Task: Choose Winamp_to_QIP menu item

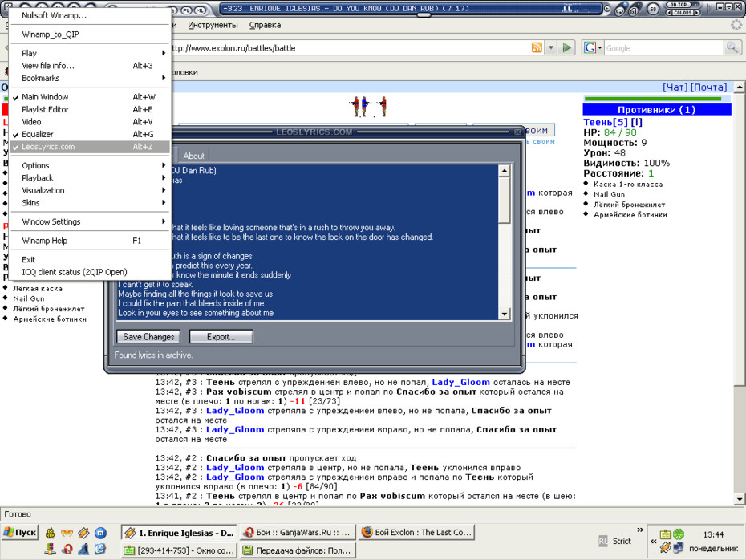Action: (90, 34)
